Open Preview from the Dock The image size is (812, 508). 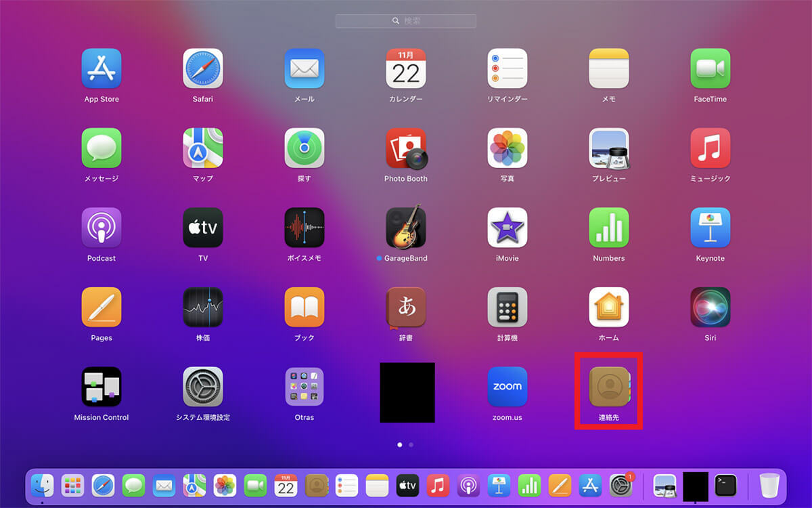point(664,485)
